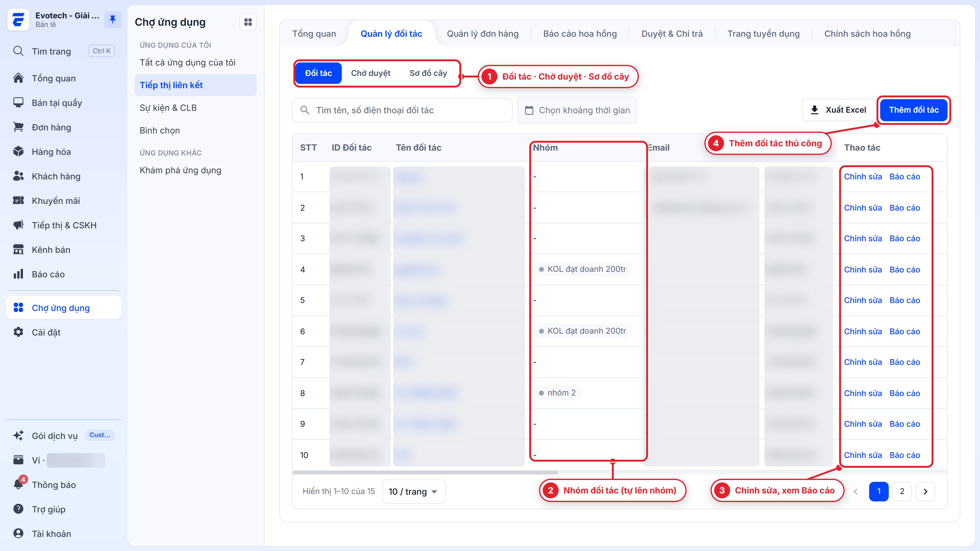Click Báo cáo link in row 8

click(x=905, y=393)
